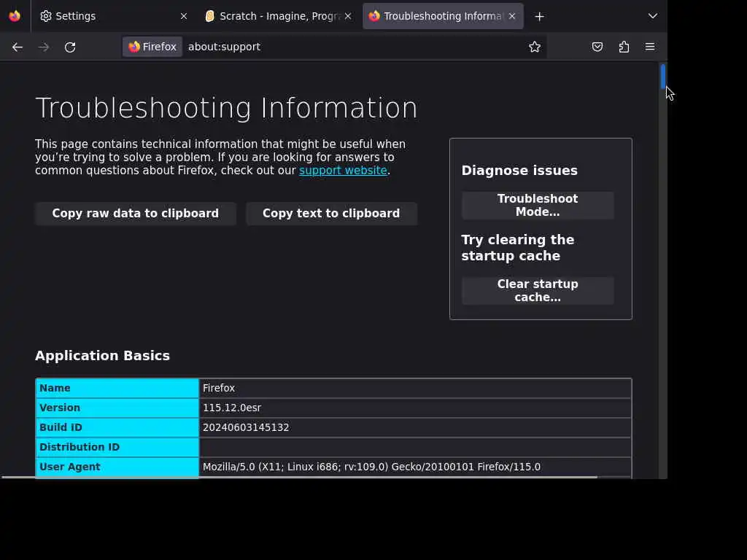This screenshot has width=747, height=560.
Task: Click the Application Basics heading
Action: pos(102,356)
